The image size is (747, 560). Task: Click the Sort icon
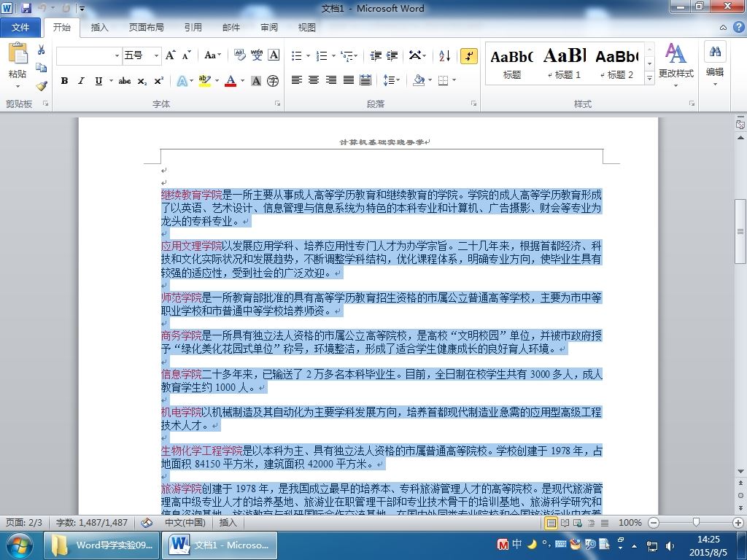click(x=444, y=55)
